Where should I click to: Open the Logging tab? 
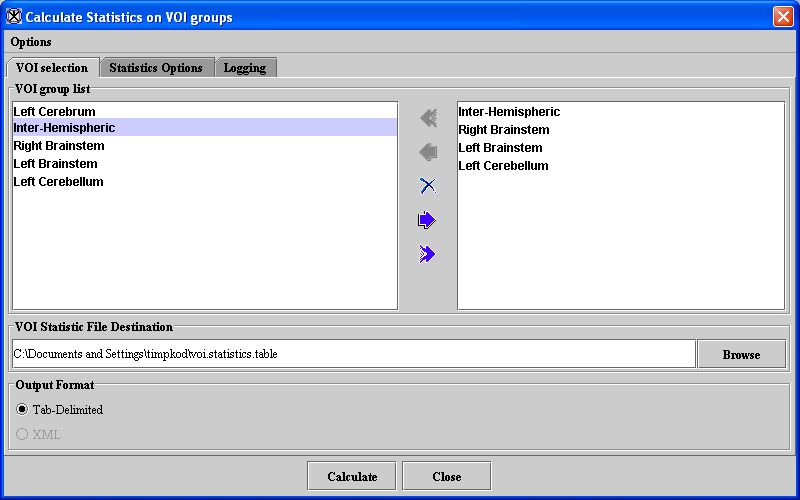[245, 68]
